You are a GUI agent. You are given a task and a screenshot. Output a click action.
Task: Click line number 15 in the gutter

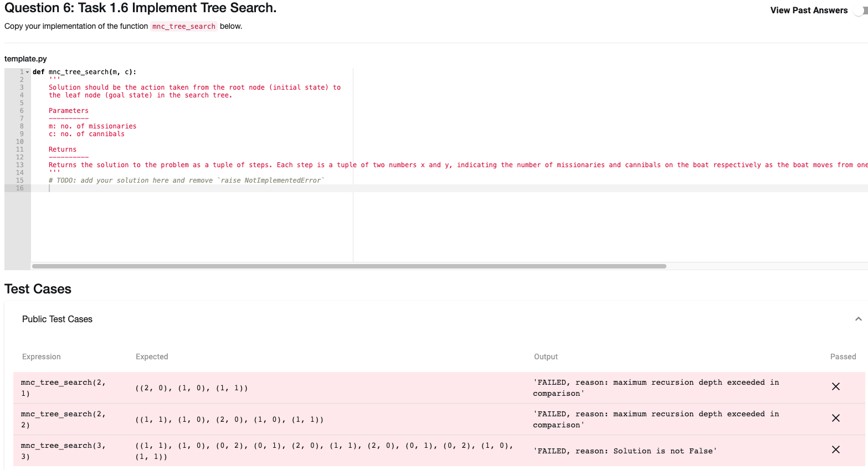point(20,180)
